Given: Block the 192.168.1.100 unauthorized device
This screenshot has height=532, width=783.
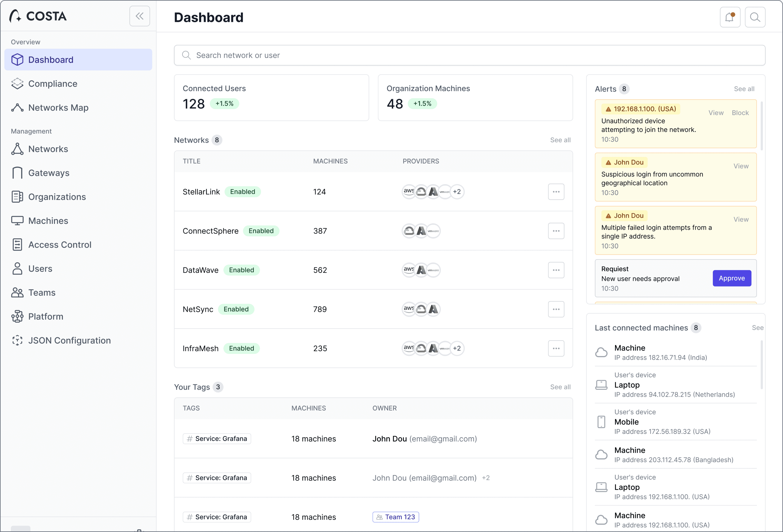Looking at the screenshot, I should tap(740, 113).
